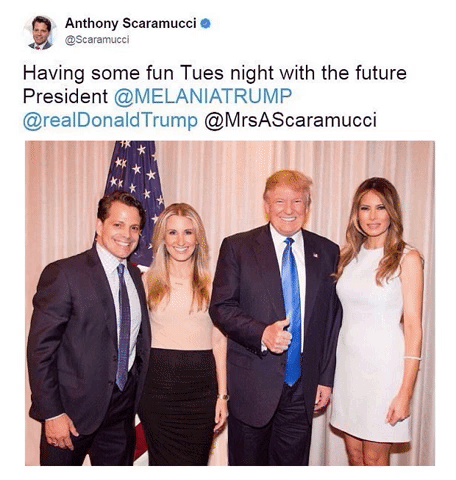Open the @realDonaldTrump mention

[x=110, y=120]
